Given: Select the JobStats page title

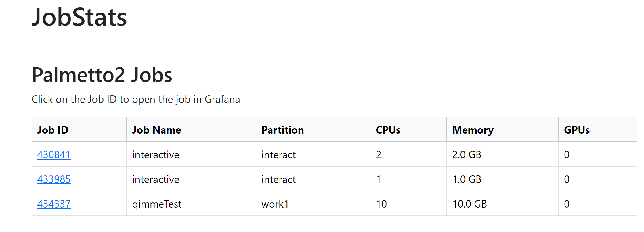Looking at the screenshot, I should (79, 18).
